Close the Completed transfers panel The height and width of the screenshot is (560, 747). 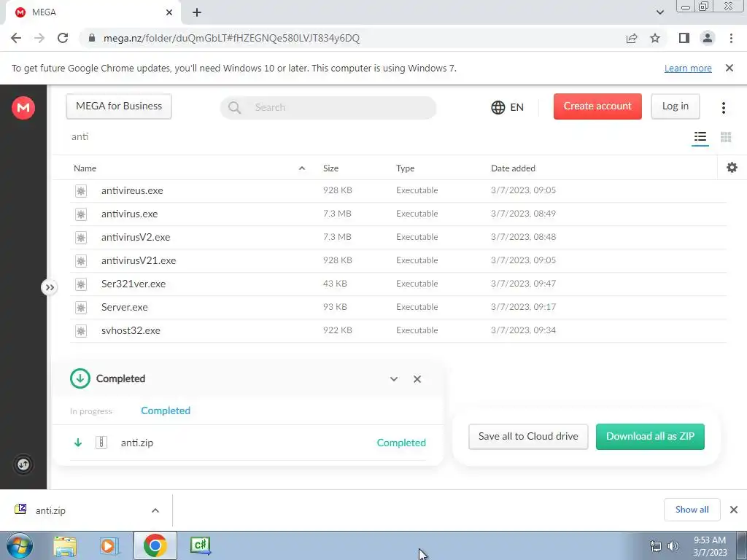coord(417,379)
